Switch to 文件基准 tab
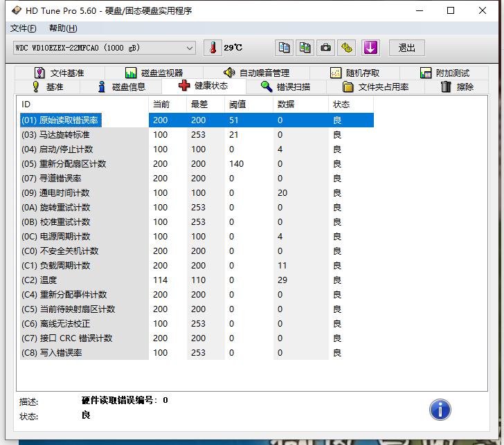The image size is (504, 445). tap(59, 73)
